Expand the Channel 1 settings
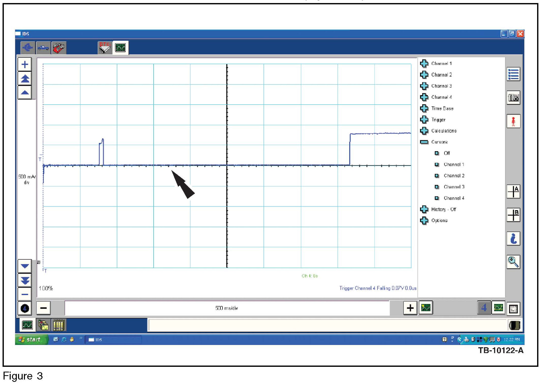The image size is (545, 392). point(424,64)
